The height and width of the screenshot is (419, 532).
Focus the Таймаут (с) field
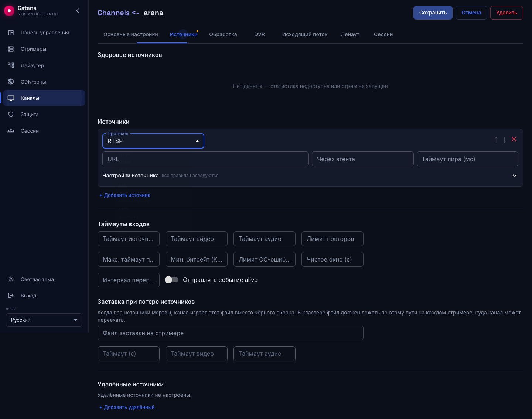pos(129,354)
